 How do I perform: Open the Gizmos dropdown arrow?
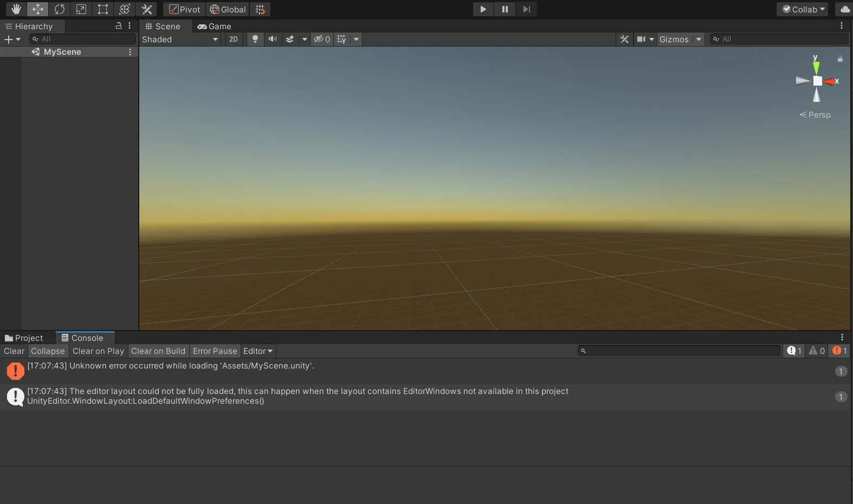[699, 39]
